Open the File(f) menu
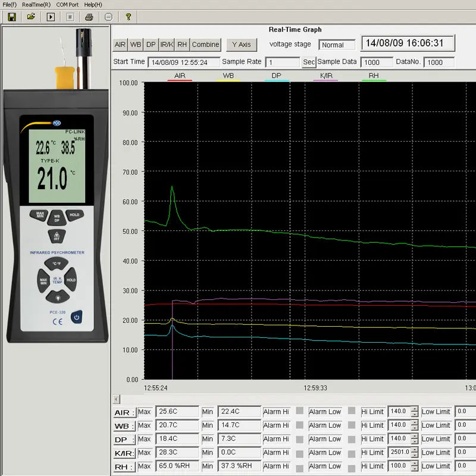 (10, 4)
